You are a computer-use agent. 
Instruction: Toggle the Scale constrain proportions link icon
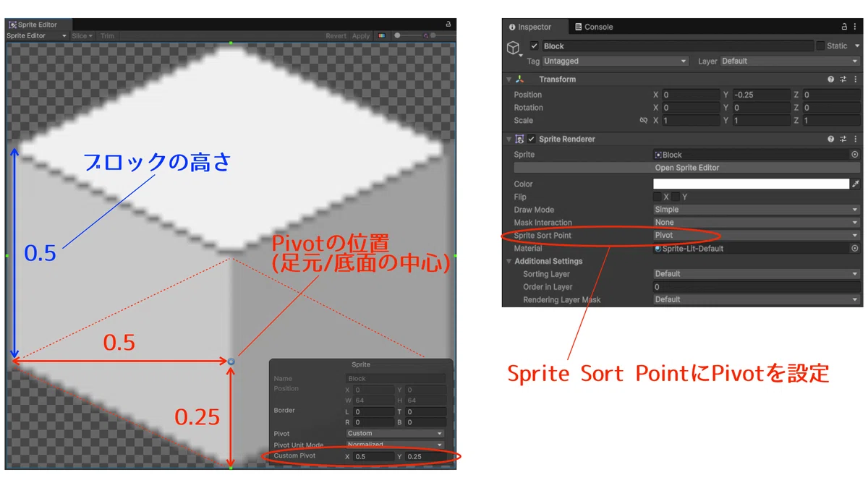pyautogui.click(x=644, y=121)
